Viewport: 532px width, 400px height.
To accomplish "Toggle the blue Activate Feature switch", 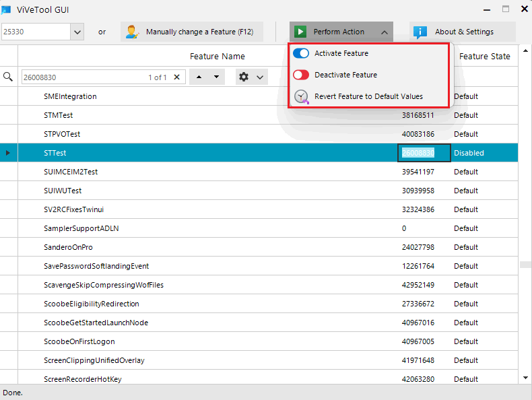I will tap(301, 53).
